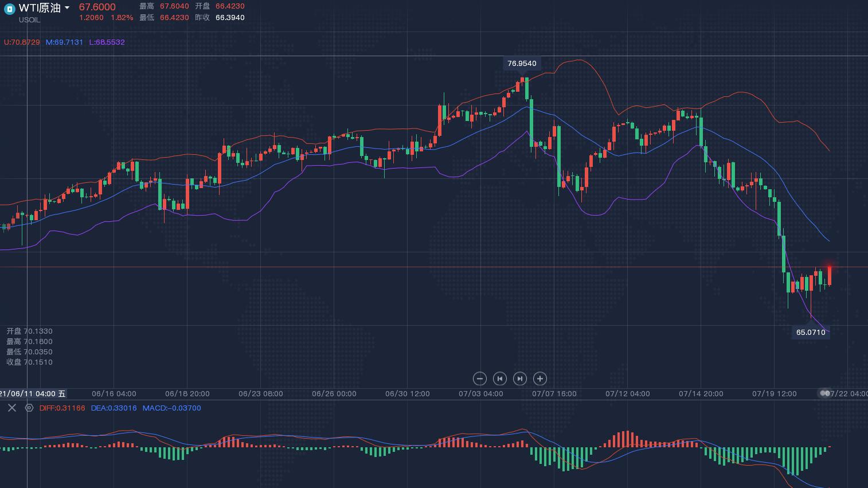
Task: Close the MACD indicator panel
Action: pyautogui.click(x=12, y=408)
